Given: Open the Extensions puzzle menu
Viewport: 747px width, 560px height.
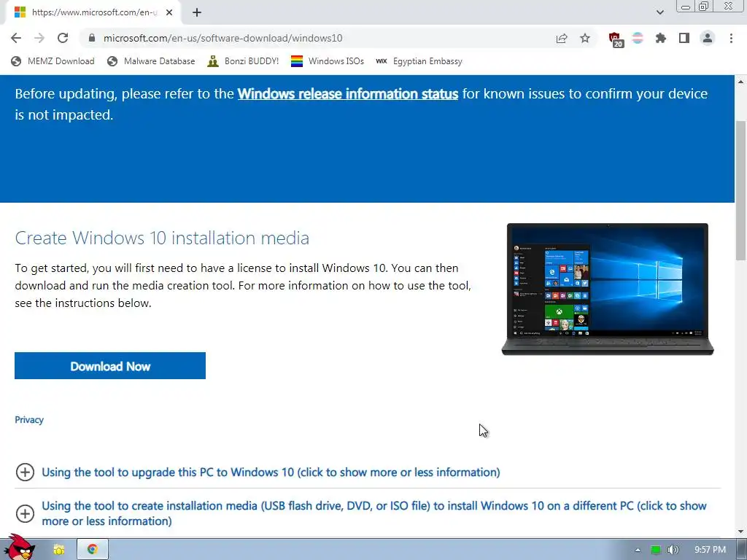Looking at the screenshot, I should 661,38.
